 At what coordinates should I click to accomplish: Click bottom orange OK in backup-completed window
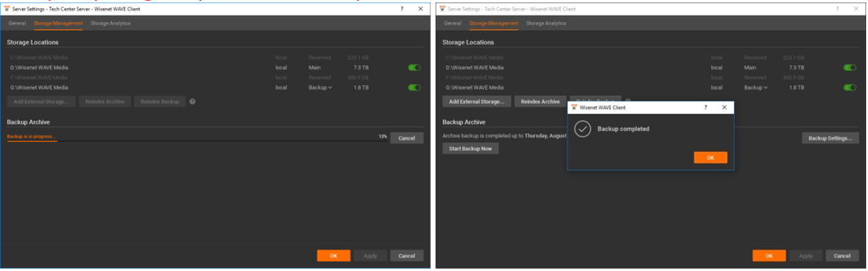click(769, 256)
